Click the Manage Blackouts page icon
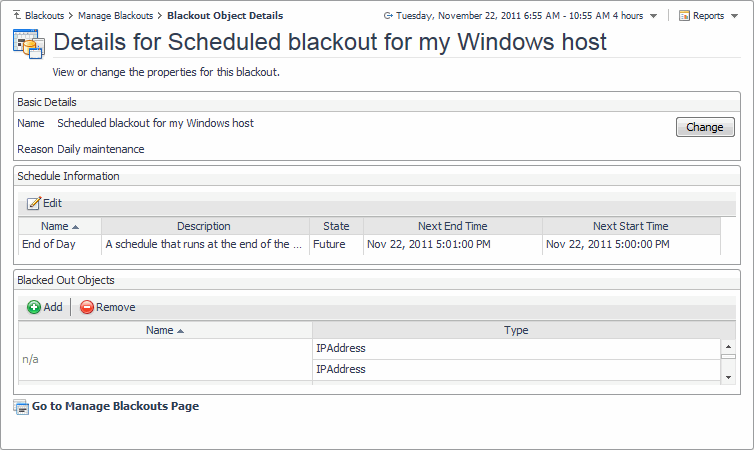 (21, 406)
